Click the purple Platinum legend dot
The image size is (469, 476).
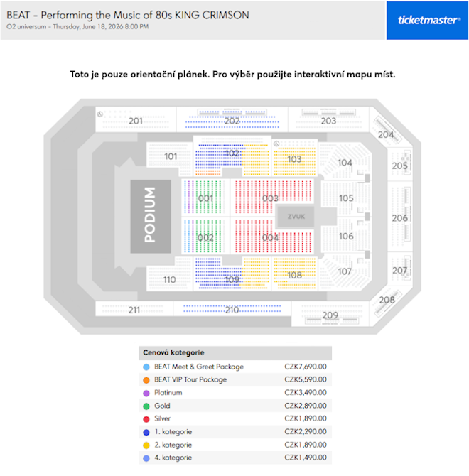(x=146, y=393)
